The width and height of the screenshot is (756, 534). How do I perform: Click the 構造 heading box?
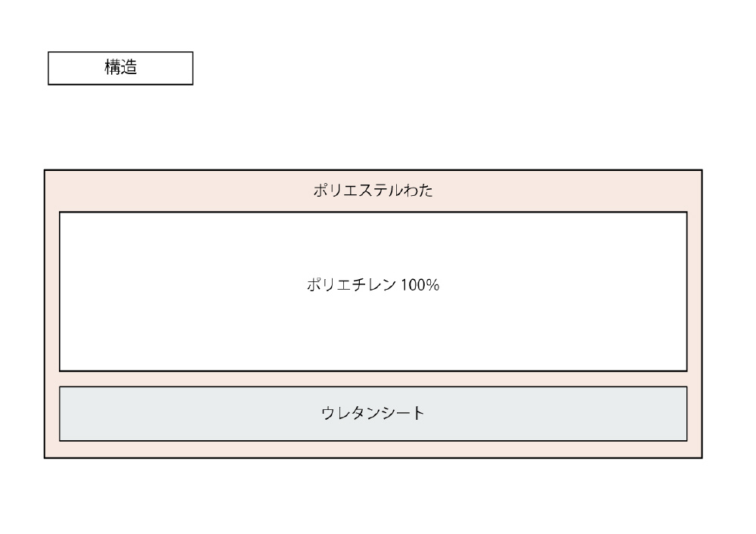(120, 68)
